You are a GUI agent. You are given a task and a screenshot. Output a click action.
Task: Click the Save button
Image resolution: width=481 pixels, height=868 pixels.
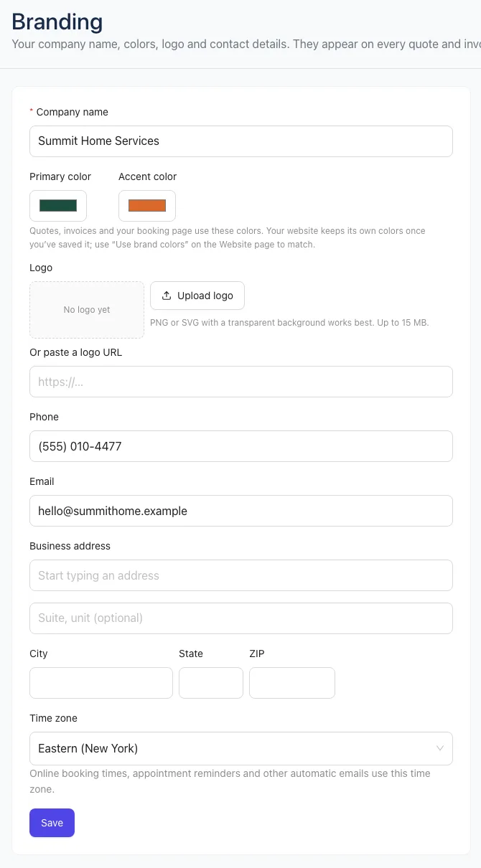click(x=52, y=823)
